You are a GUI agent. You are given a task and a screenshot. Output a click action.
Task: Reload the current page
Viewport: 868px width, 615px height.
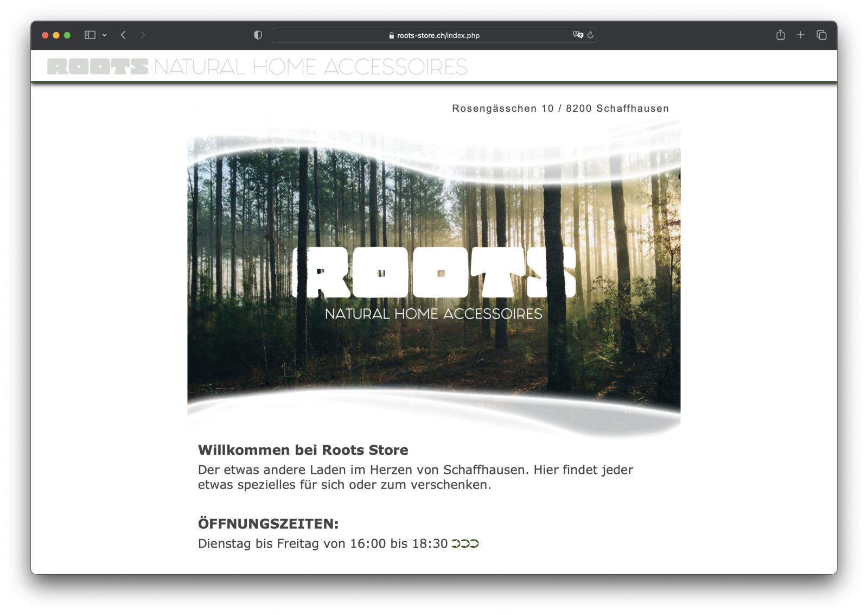590,35
